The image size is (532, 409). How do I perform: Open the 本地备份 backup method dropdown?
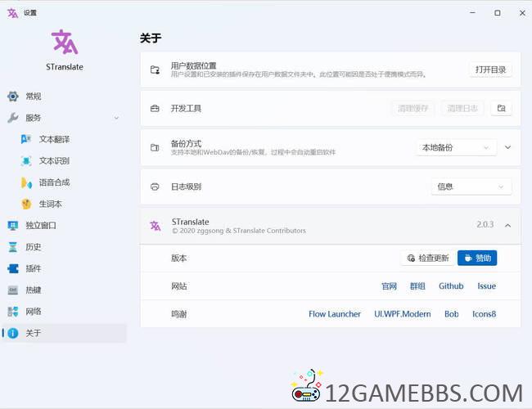click(x=455, y=147)
